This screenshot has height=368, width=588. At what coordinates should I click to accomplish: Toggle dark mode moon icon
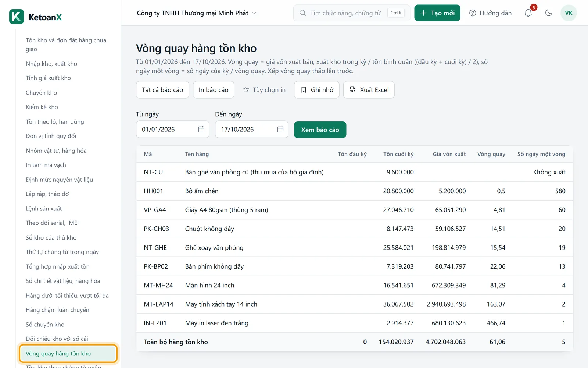click(x=549, y=13)
